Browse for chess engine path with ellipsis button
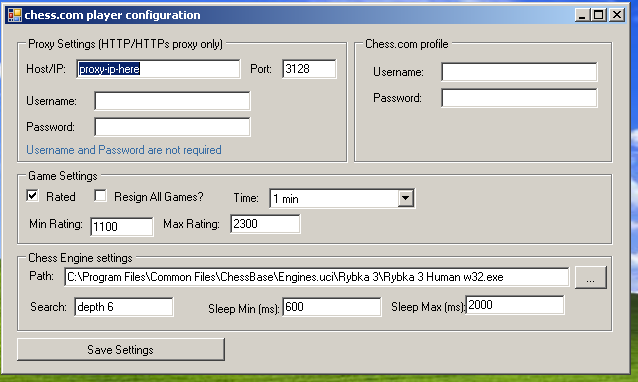The height and width of the screenshot is (382, 638). click(x=591, y=278)
